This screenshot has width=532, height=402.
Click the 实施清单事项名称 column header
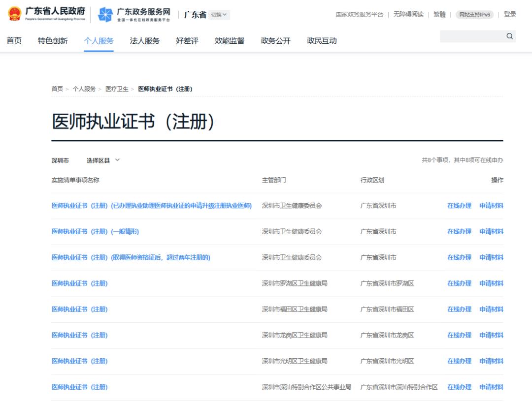pyautogui.click(x=75, y=180)
